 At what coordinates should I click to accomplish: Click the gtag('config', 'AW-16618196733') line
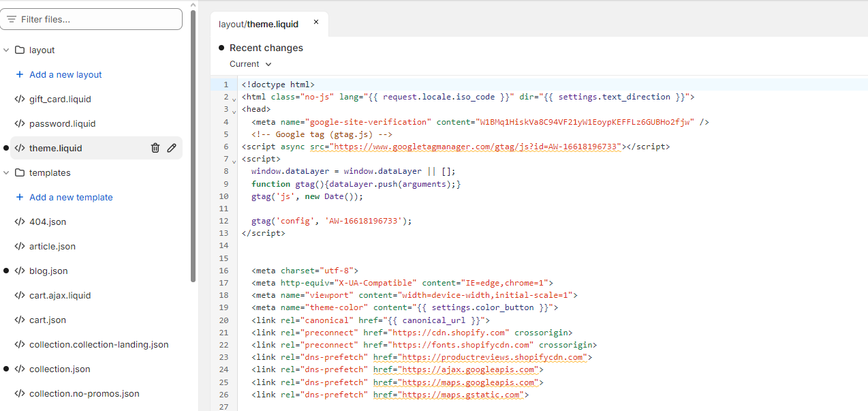(332, 221)
